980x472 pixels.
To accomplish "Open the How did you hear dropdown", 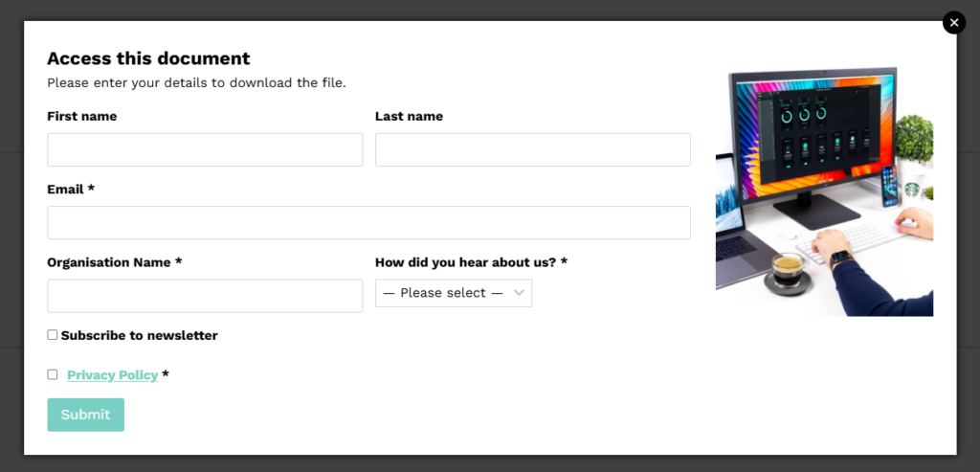I will (454, 293).
